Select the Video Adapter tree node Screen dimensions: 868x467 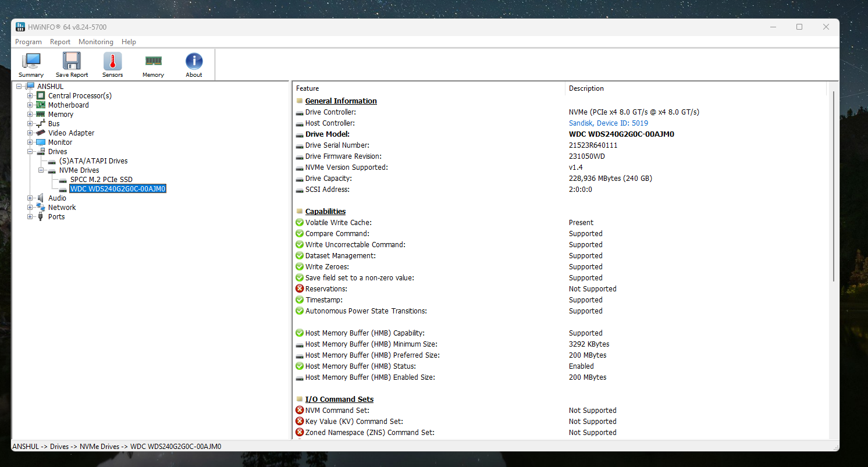pos(71,133)
